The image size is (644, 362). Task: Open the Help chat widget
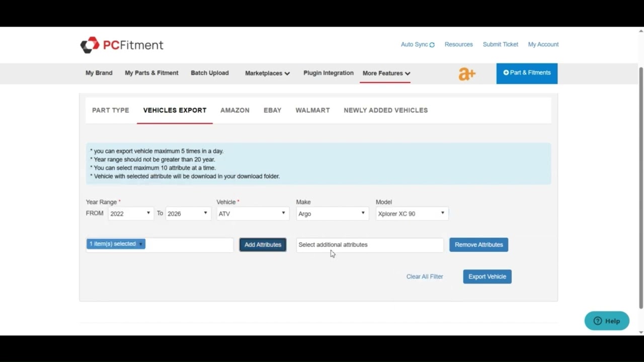[607, 321]
